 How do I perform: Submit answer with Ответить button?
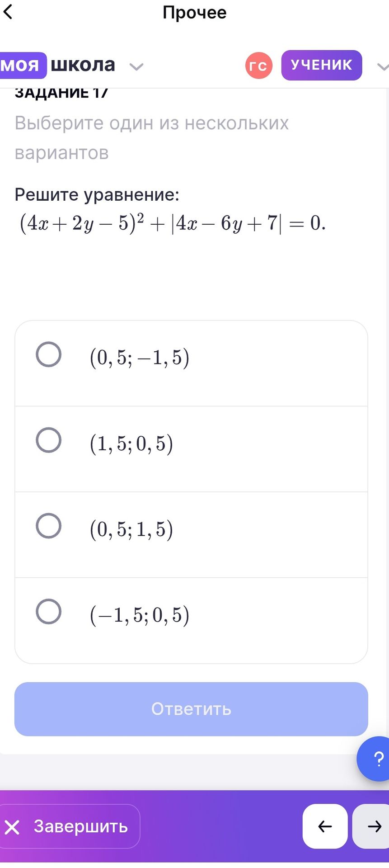pos(191,709)
